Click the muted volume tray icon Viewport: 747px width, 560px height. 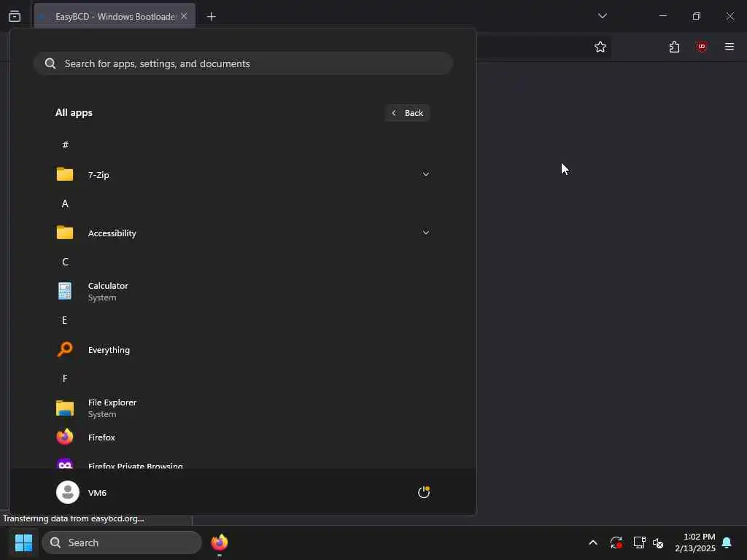click(x=658, y=542)
